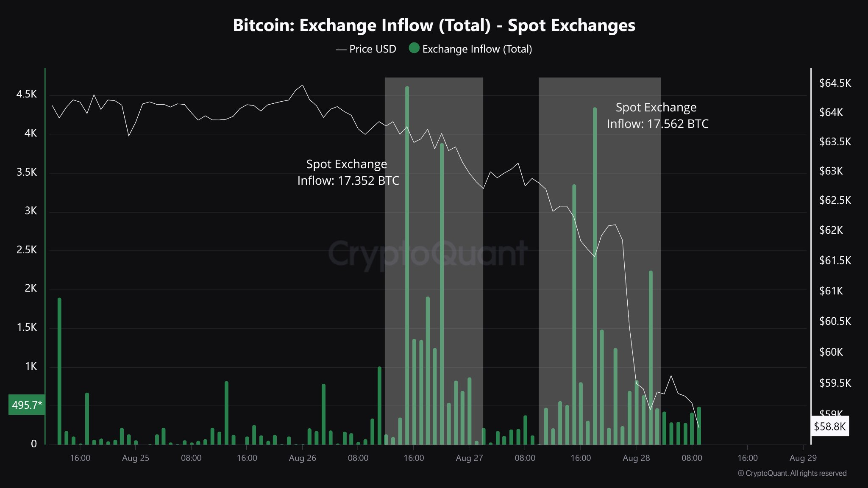Click the Aug 27 x-axis label

(469, 458)
